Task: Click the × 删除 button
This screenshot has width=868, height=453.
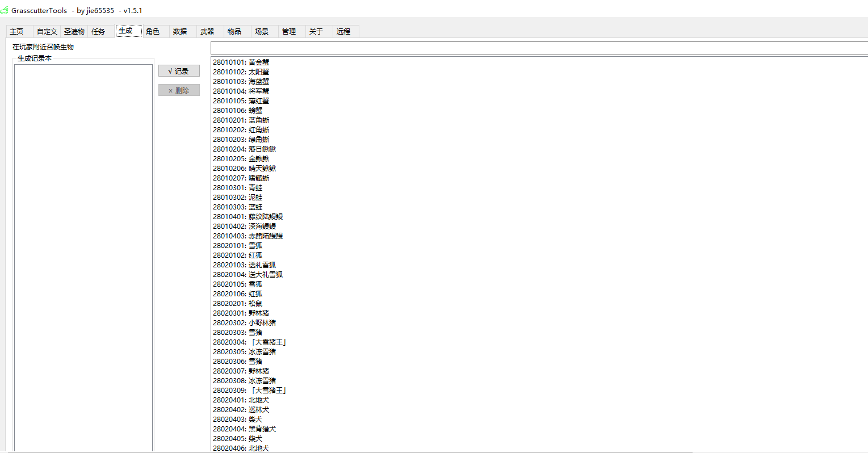Action: point(179,90)
